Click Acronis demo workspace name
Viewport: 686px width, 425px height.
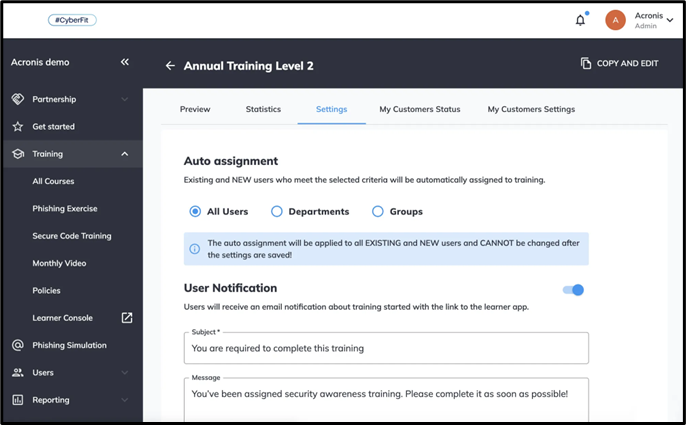(x=40, y=62)
